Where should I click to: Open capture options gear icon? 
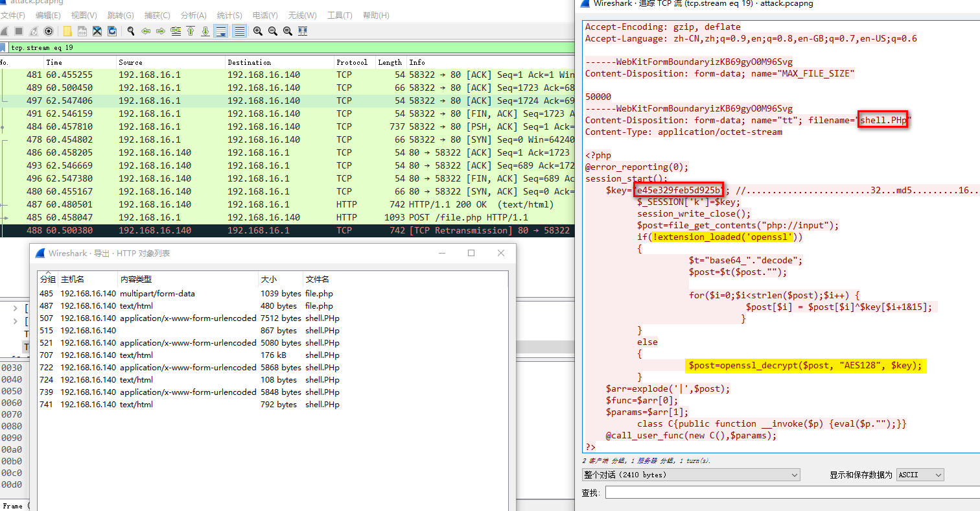click(x=49, y=31)
